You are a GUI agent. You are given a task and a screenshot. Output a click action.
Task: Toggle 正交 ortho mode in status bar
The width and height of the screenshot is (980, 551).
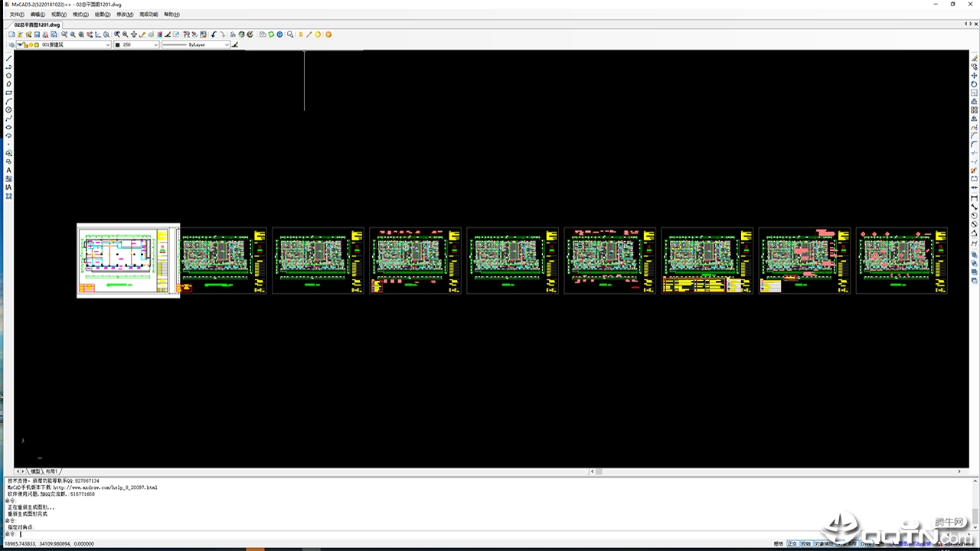pos(792,543)
